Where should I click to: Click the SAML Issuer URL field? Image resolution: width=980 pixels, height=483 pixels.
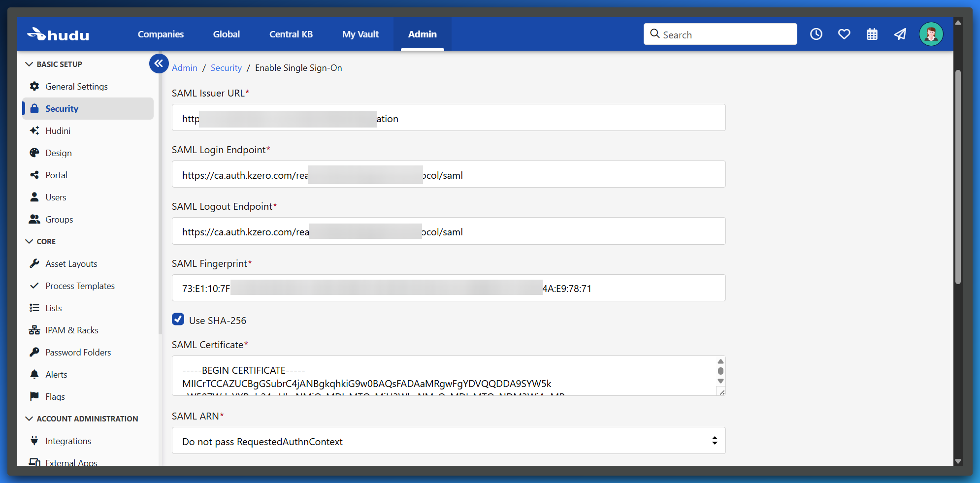[x=449, y=118]
